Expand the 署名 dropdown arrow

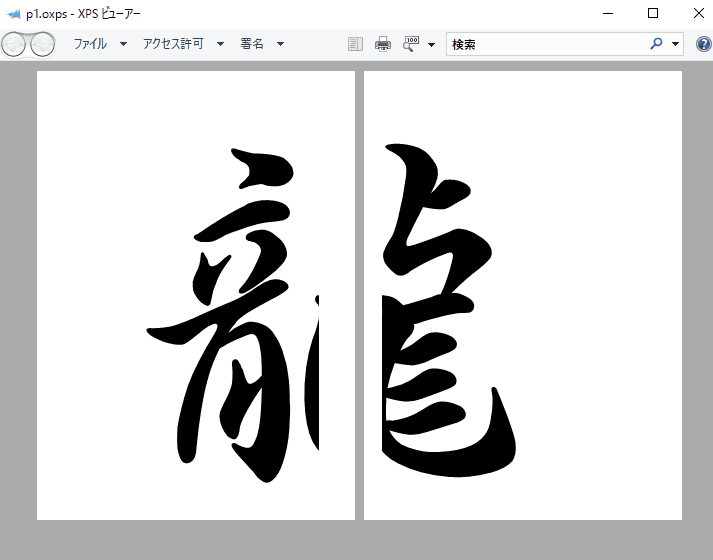[x=280, y=44]
